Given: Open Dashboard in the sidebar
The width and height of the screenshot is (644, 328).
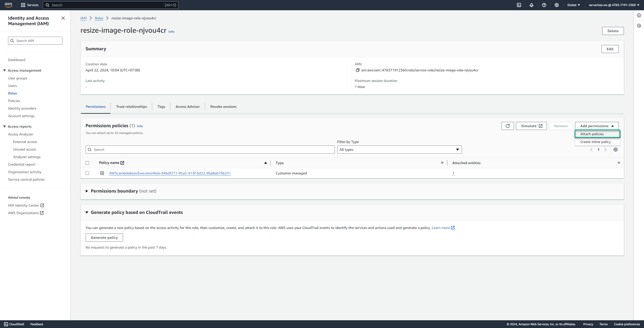Looking at the screenshot, I should (x=17, y=60).
